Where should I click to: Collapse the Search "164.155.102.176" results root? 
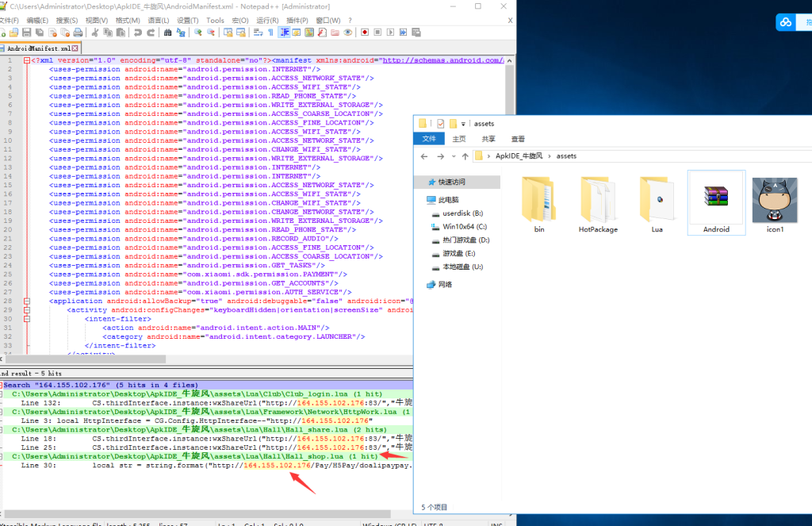(2, 385)
